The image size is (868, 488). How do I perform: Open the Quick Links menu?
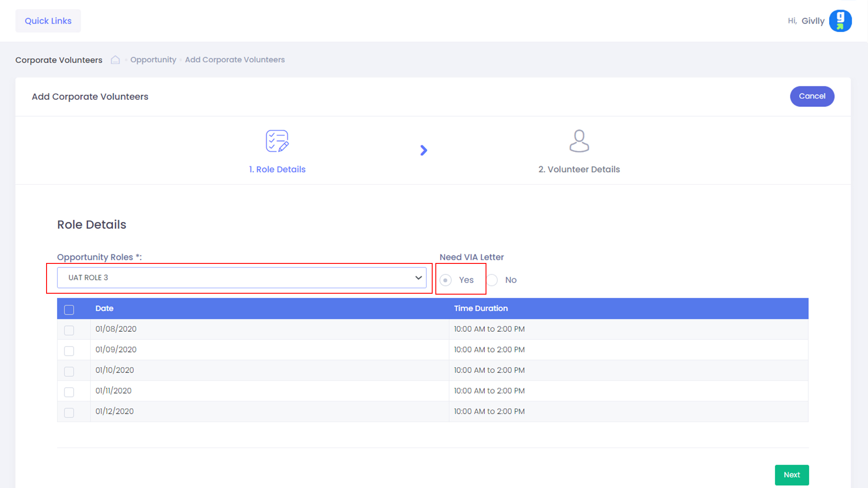[x=48, y=21]
